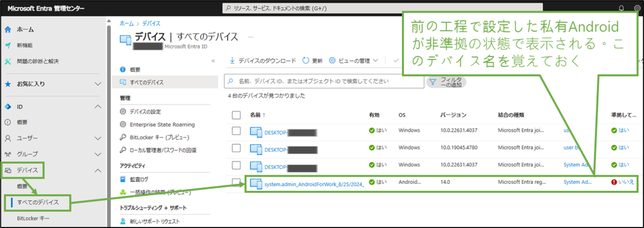Open Enterprise State Roaming
644x228 pixels.
click(162, 124)
